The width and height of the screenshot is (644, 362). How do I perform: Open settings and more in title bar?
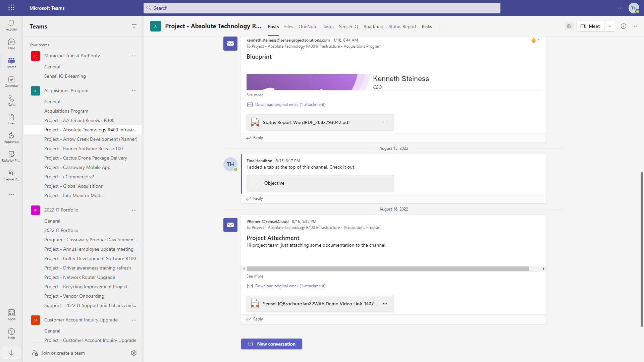pos(621,8)
